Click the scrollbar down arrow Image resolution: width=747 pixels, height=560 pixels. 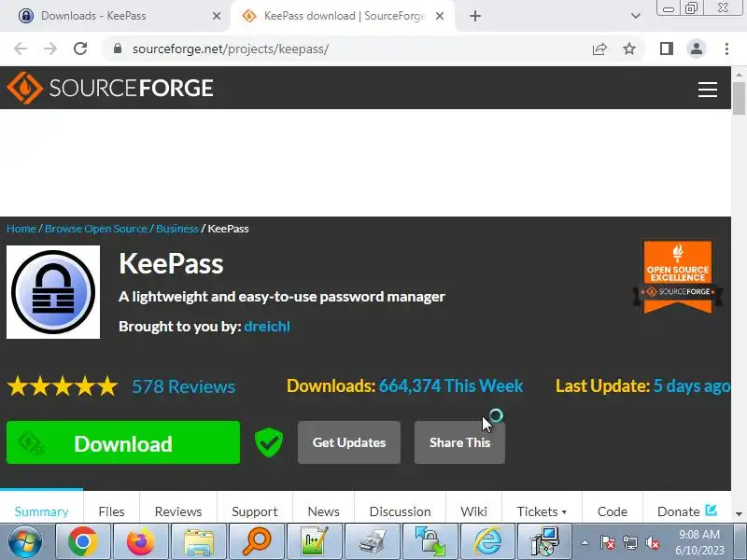point(739,514)
